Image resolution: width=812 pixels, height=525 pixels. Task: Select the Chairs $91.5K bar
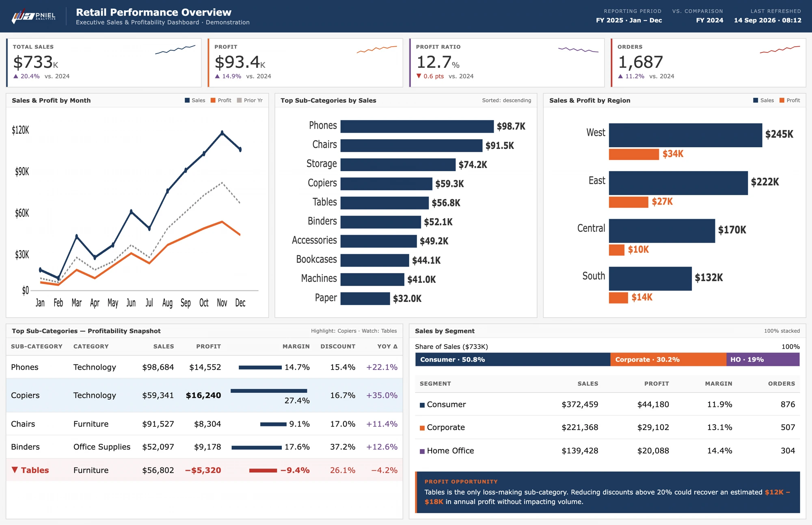pos(411,145)
